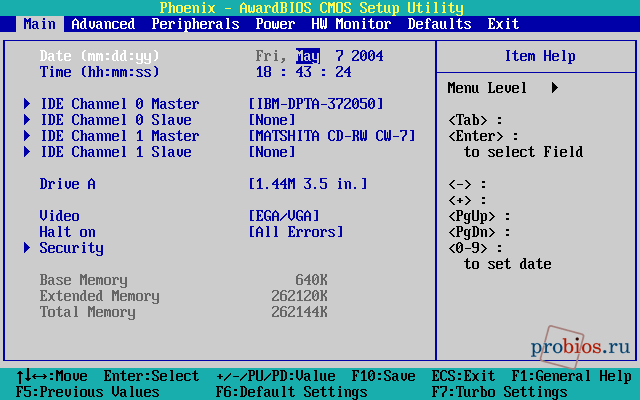Select the year 2004 field
Image resolution: width=640 pixels, height=400 pixels.
(367, 56)
